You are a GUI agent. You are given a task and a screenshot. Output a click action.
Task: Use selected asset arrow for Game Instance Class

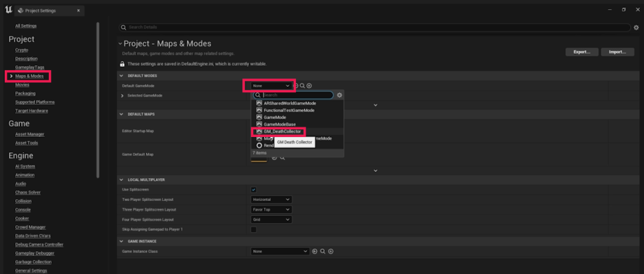(x=315, y=251)
